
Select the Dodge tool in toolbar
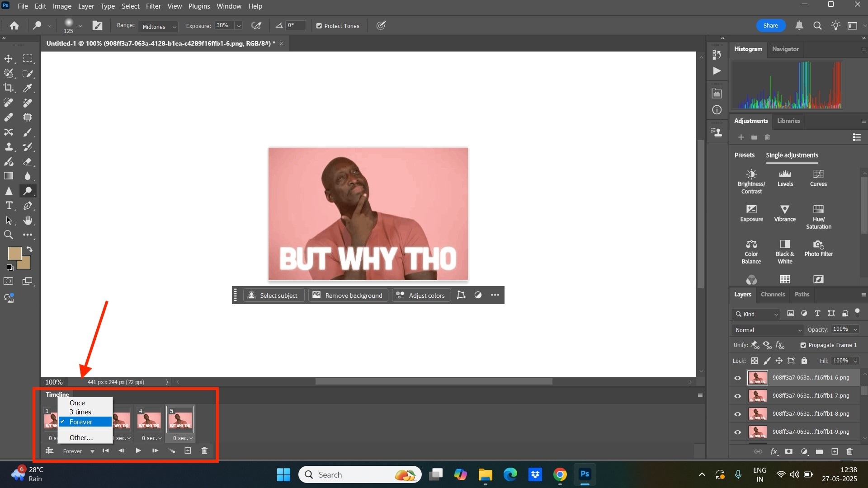click(28, 191)
